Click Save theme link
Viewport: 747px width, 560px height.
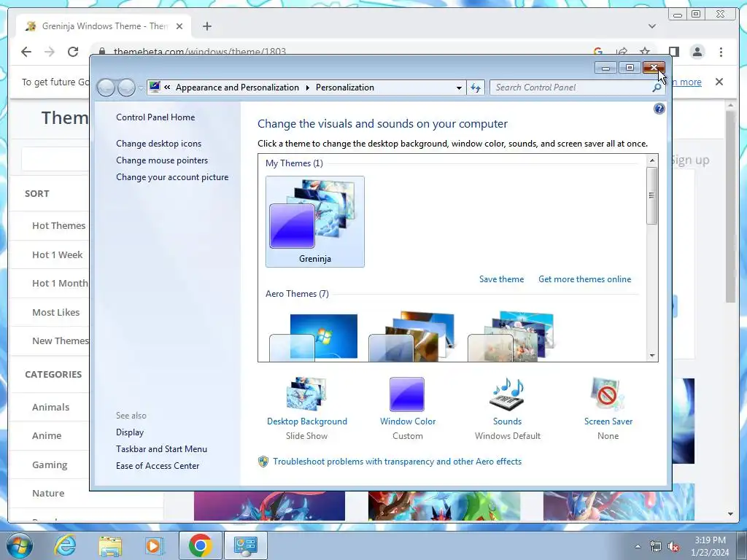click(501, 279)
